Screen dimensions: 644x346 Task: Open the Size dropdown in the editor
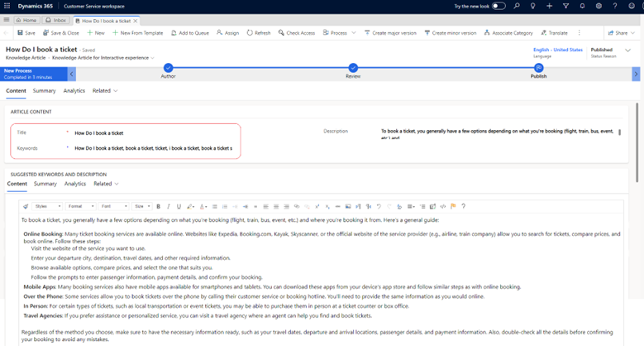point(142,207)
